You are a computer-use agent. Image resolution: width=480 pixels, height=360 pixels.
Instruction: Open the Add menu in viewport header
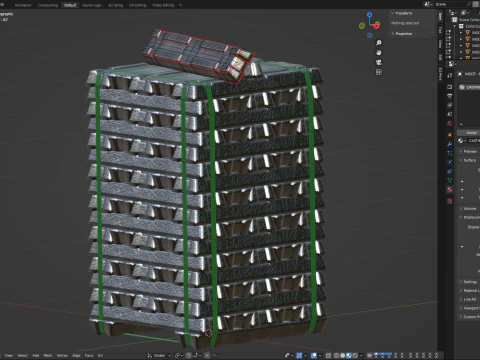pyautogui.click(x=36, y=355)
